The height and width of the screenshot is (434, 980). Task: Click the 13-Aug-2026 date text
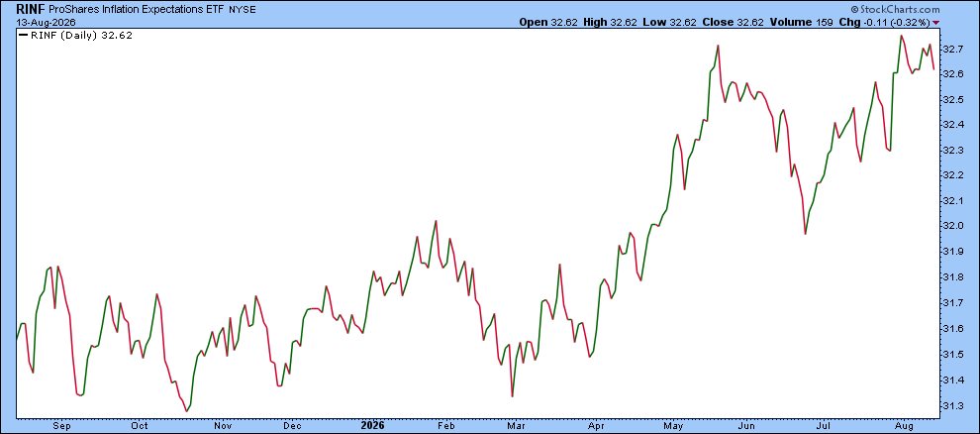[x=47, y=22]
